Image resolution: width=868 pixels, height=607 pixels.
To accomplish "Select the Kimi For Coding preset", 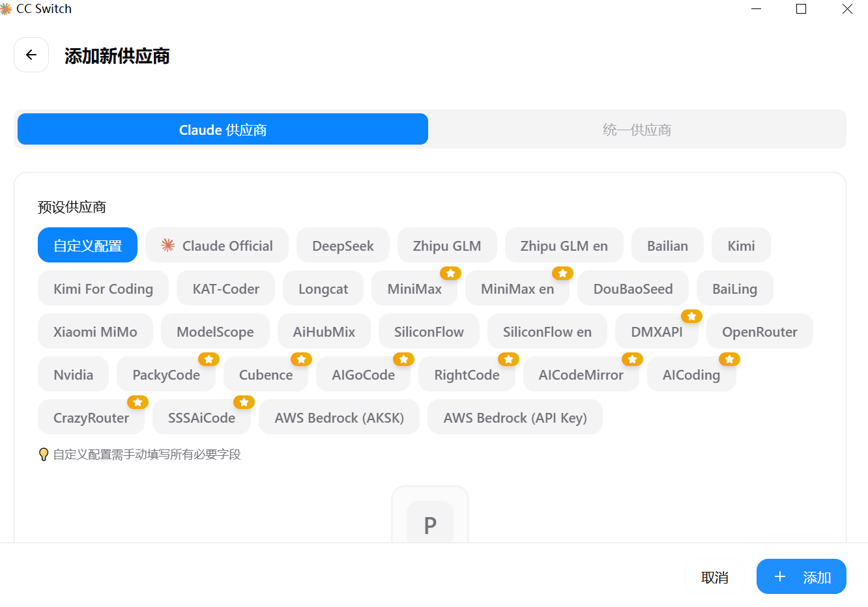I will click(103, 288).
